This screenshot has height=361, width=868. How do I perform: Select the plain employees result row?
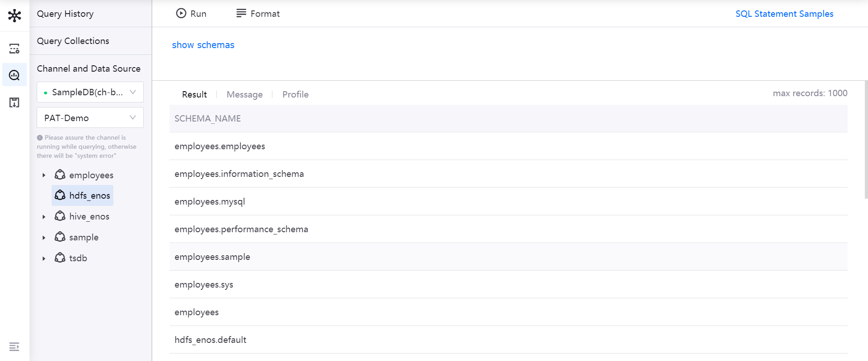509,312
